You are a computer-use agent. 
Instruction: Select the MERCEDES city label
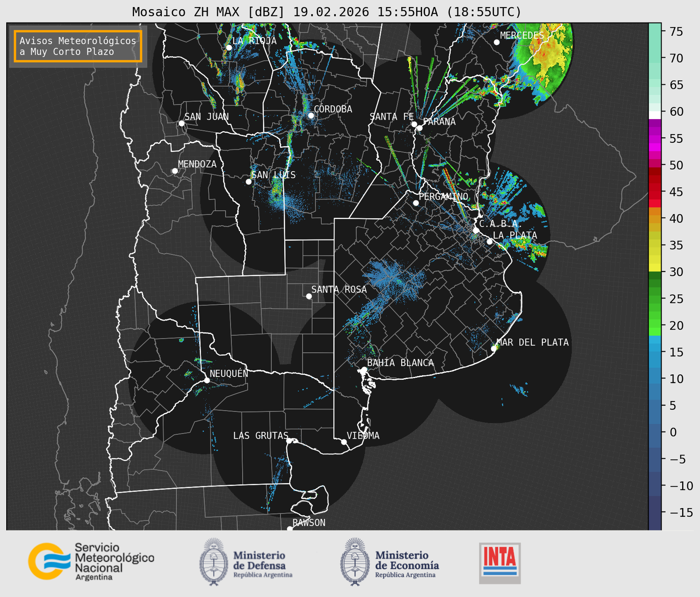pos(522,36)
